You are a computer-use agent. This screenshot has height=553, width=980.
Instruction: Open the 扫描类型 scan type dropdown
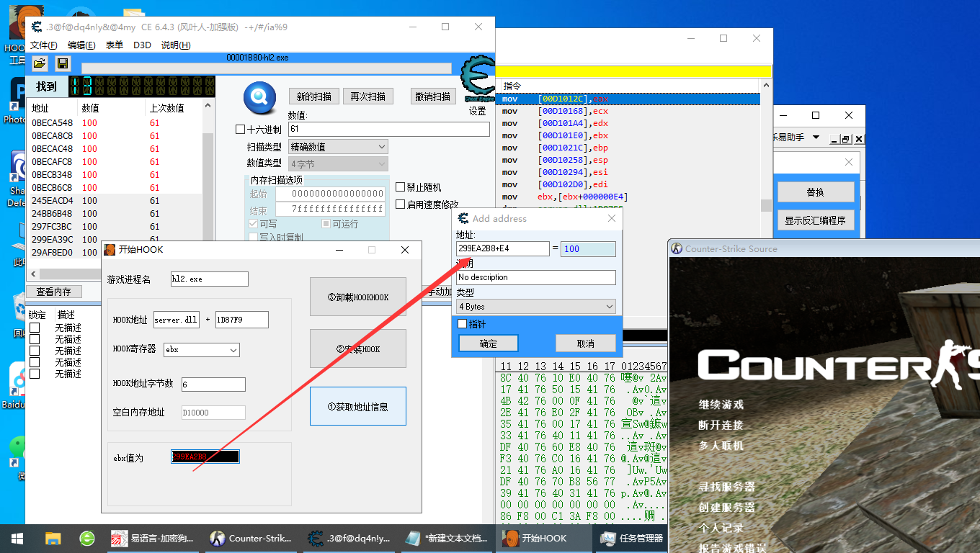[x=337, y=146]
